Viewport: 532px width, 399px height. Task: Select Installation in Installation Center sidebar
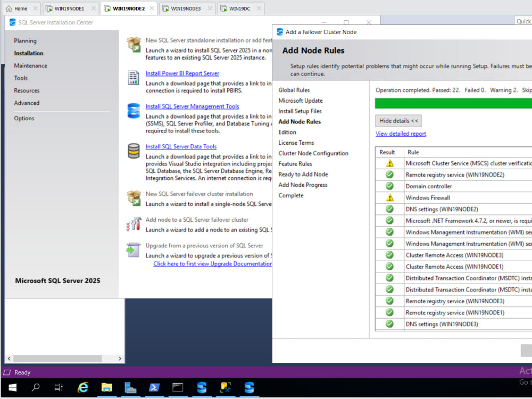[x=29, y=53]
